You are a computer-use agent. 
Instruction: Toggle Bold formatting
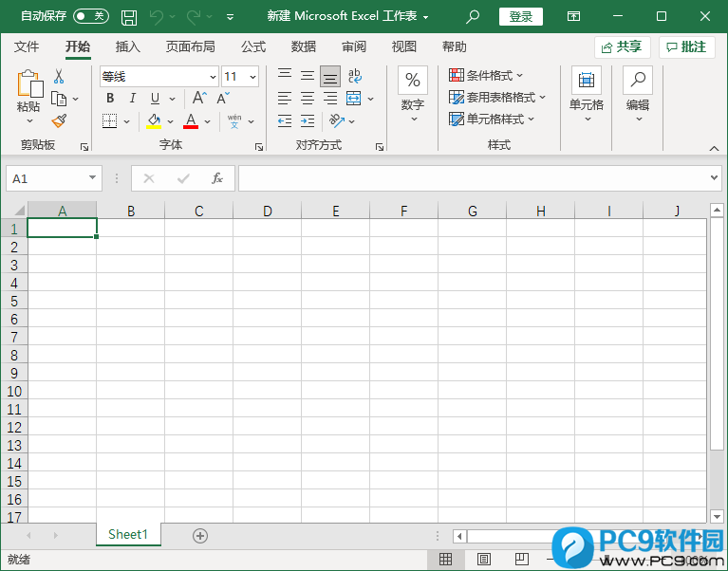click(x=110, y=99)
